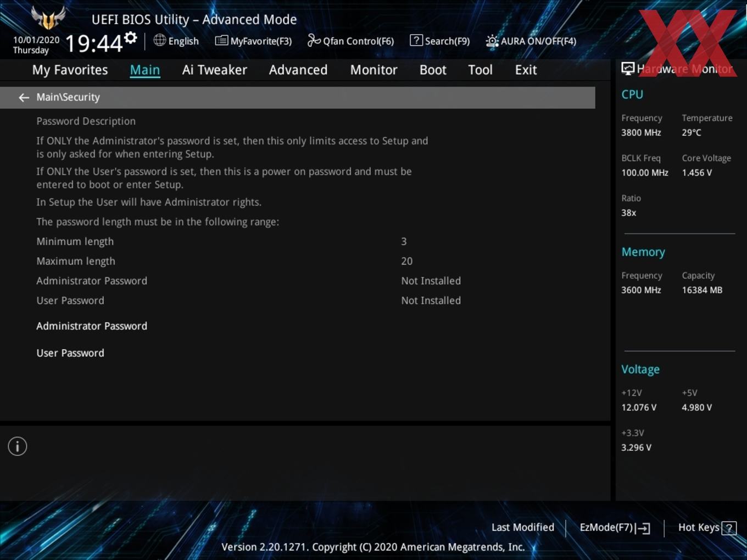Image resolution: width=747 pixels, height=560 pixels.
Task: Click the Memory frequency 3600 MHz value
Action: tap(641, 290)
